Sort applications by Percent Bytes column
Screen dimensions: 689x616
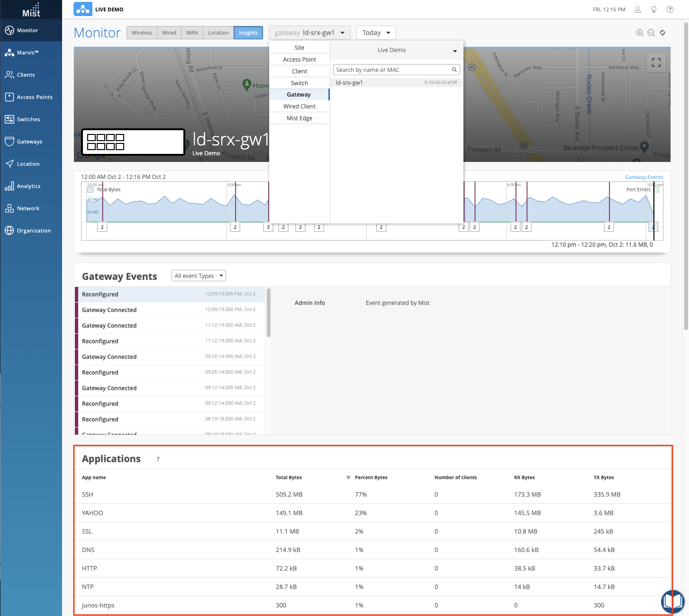click(x=371, y=477)
